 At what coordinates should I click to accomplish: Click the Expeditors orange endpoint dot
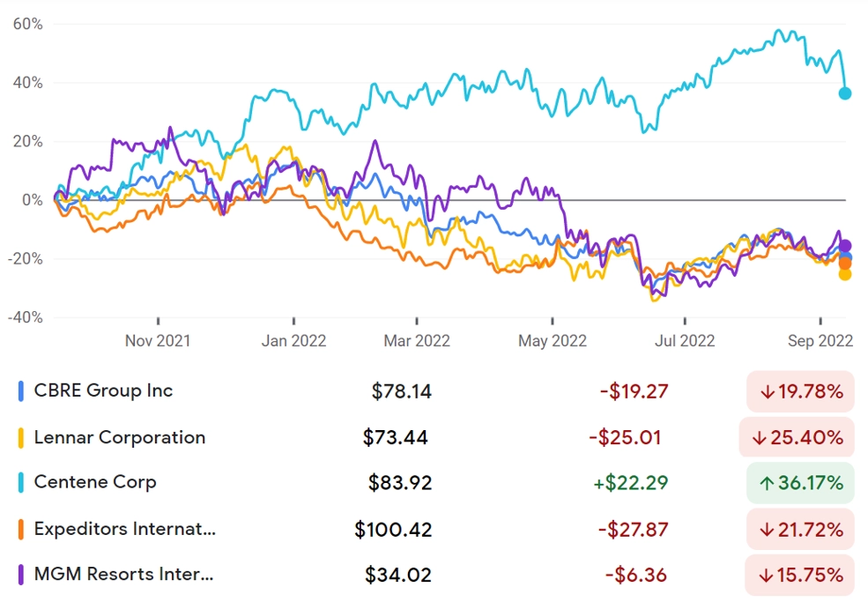tap(845, 264)
